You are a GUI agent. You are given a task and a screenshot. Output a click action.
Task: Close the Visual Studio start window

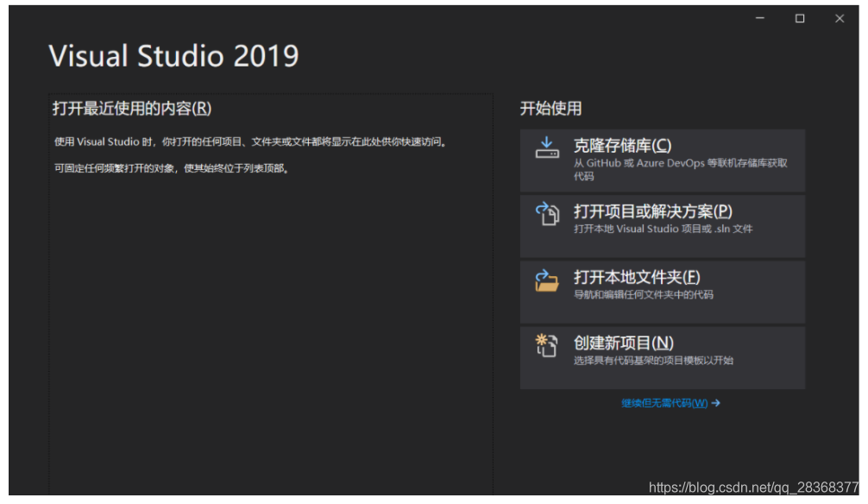[x=840, y=18]
